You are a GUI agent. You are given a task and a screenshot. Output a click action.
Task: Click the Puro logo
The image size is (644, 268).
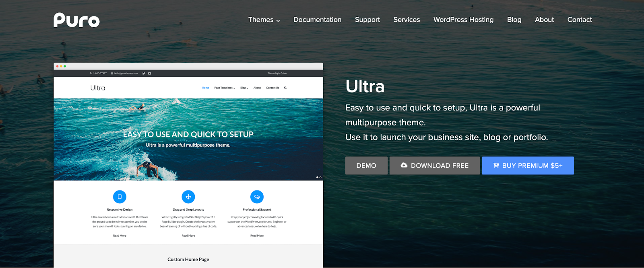pyautogui.click(x=76, y=20)
